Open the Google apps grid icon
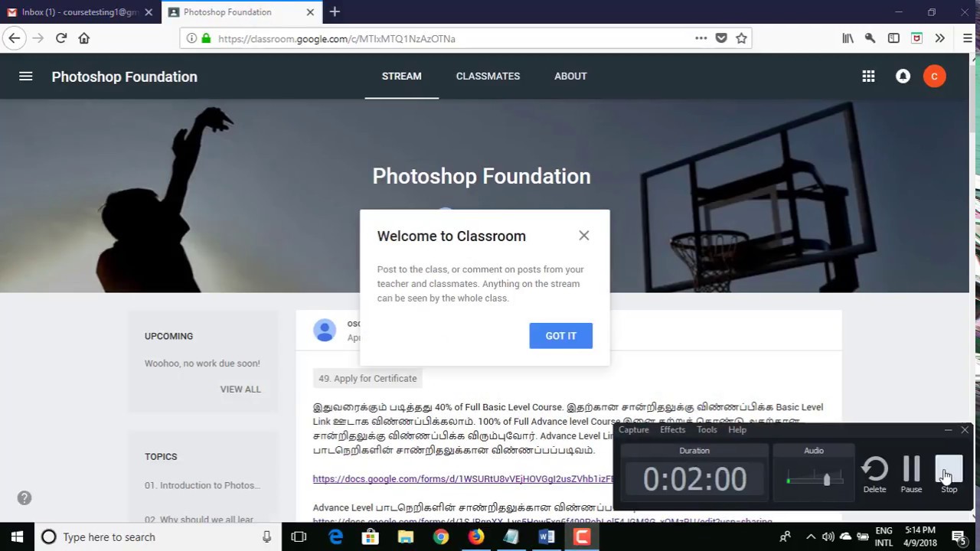Image resolution: width=980 pixels, height=551 pixels. pyautogui.click(x=868, y=76)
